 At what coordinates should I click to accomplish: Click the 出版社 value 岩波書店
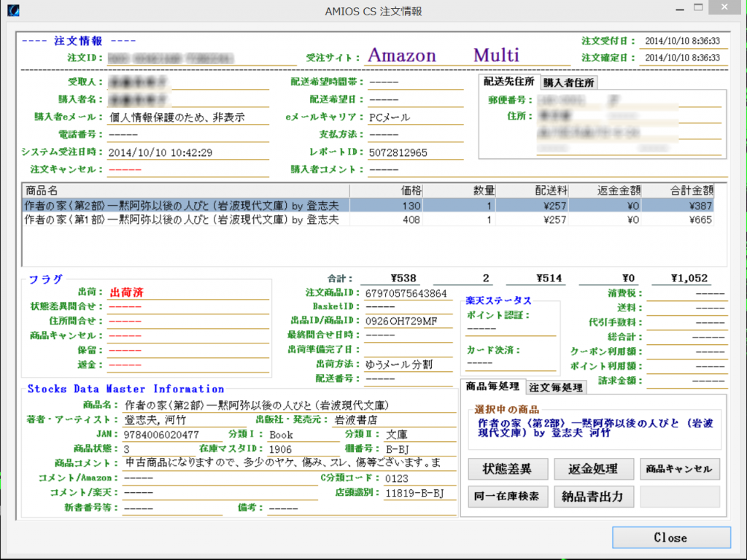click(x=356, y=420)
